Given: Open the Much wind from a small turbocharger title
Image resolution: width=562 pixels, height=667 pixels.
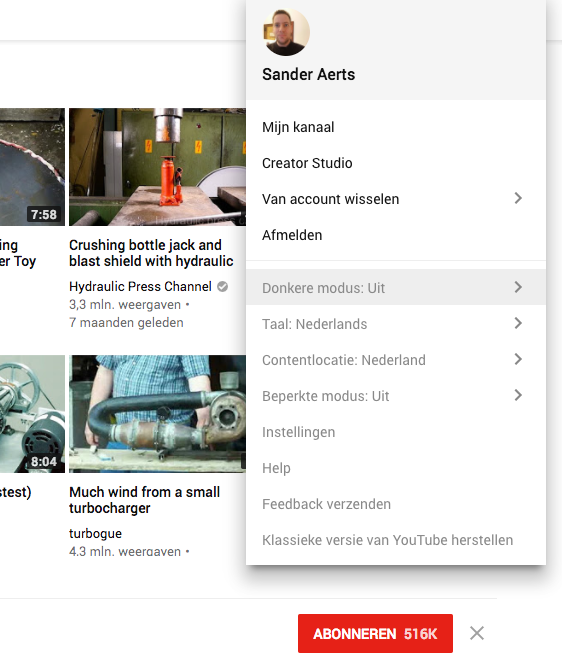Looking at the screenshot, I should (x=145, y=500).
